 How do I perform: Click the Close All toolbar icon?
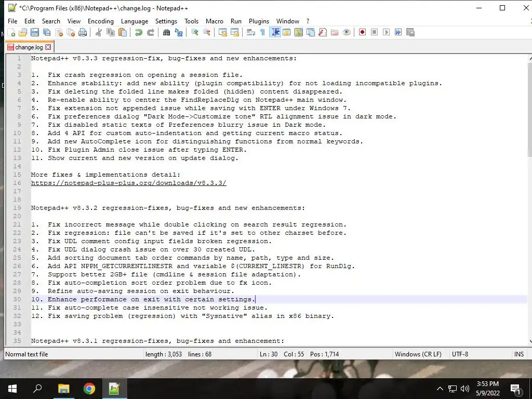(71, 32)
